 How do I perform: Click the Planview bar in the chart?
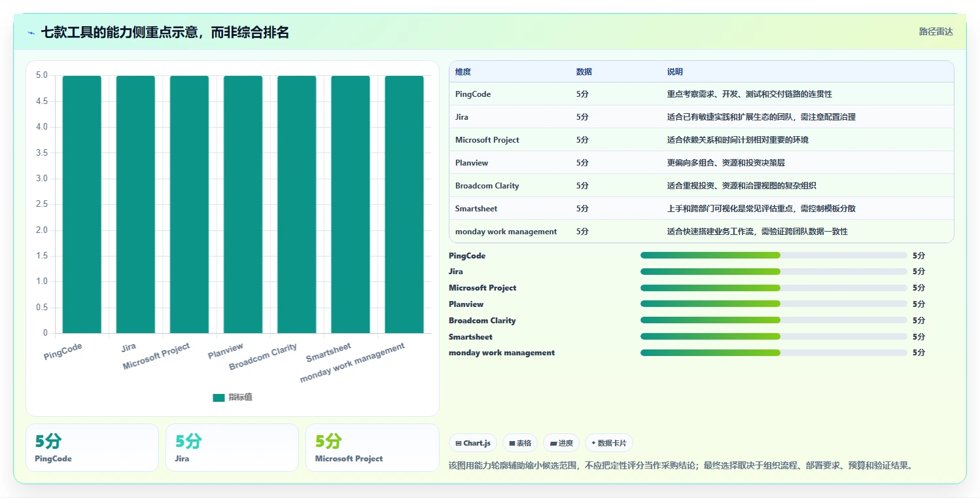(x=243, y=204)
